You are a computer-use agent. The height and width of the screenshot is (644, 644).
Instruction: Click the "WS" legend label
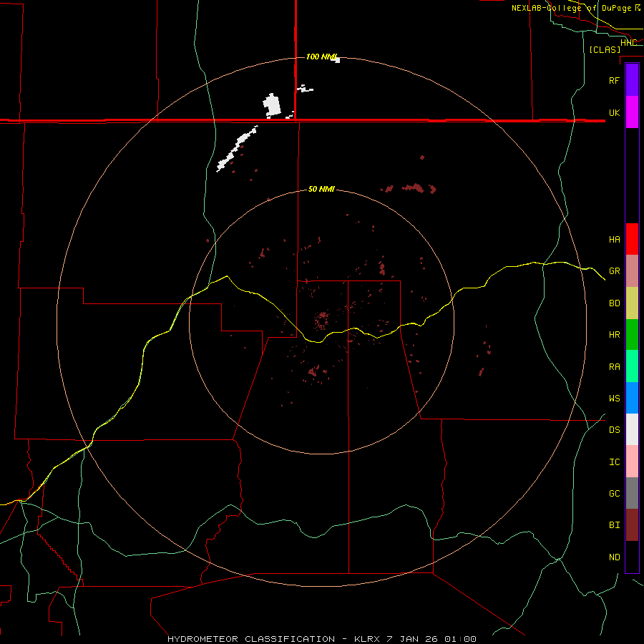(614, 398)
